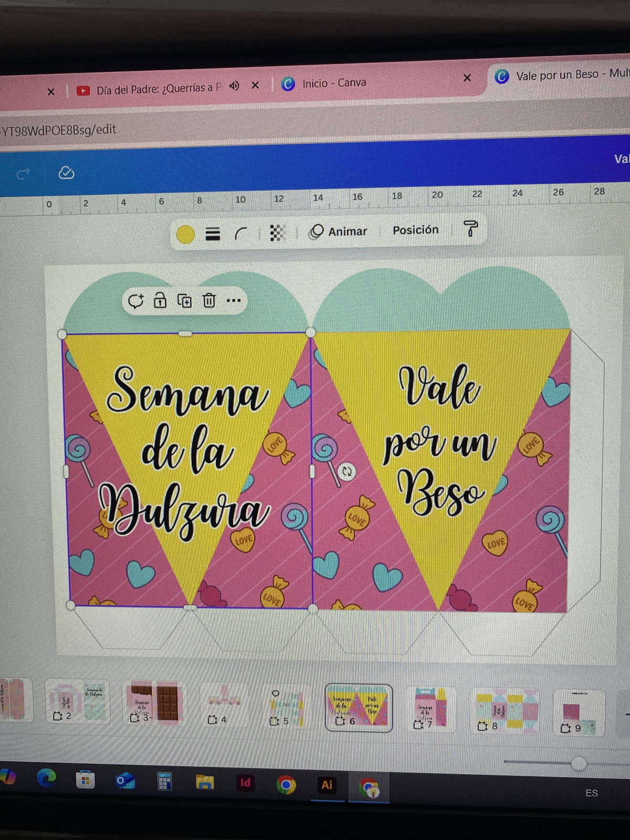Select page 7 thumbnail

(432, 709)
